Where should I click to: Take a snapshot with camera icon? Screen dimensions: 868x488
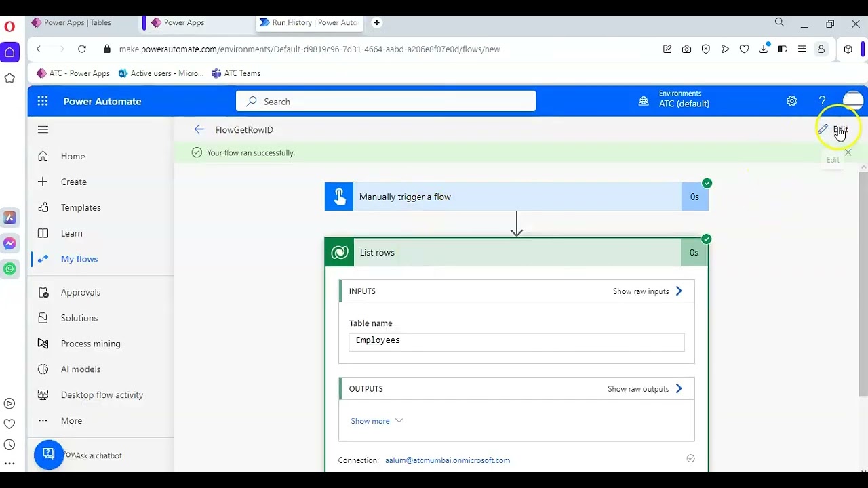[x=687, y=49]
